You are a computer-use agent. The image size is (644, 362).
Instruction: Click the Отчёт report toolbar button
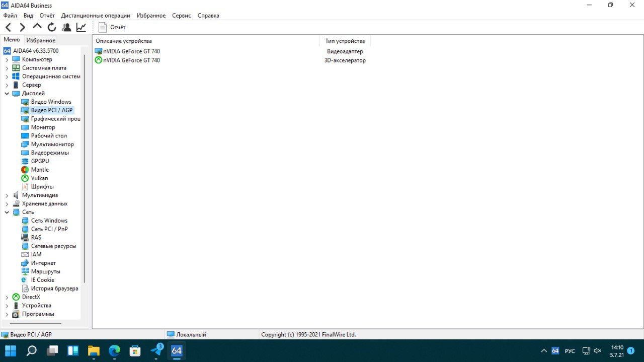[112, 27]
